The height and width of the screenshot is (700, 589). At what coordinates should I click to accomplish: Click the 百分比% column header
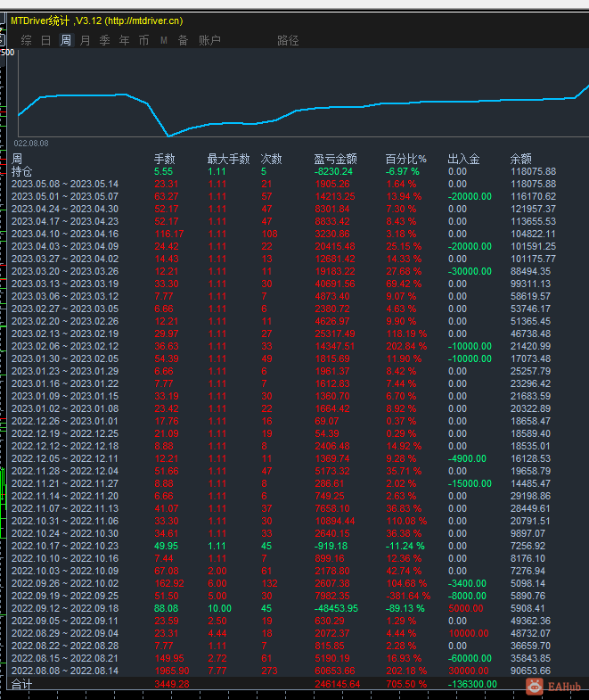pyautogui.click(x=406, y=159)
